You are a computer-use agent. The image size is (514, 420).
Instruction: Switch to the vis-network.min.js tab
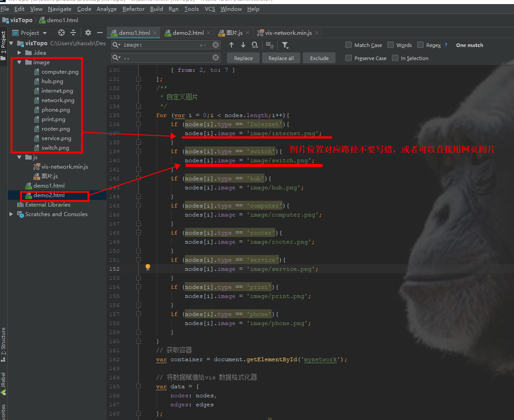click(x=288, y=33)
